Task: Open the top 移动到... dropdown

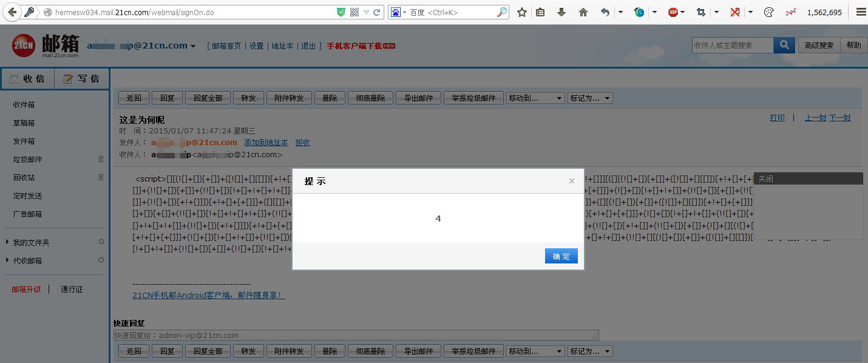Action: pyautogui.click(x=535, y=98)
